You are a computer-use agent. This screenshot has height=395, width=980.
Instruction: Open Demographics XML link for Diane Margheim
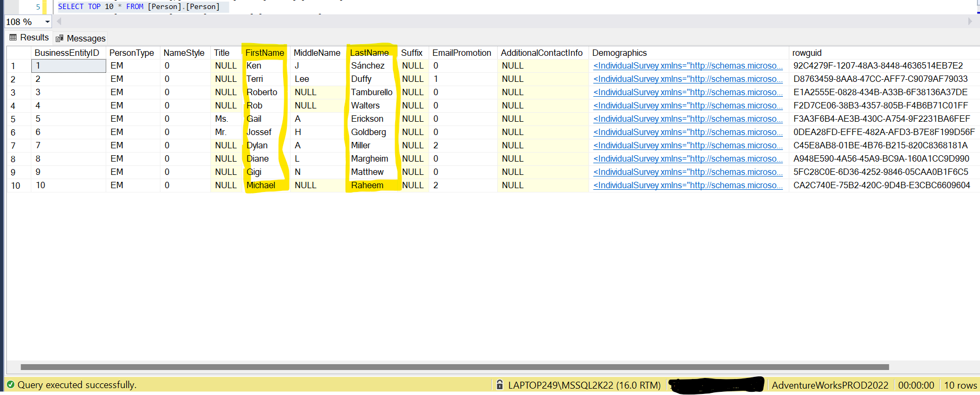coord(688,158)
